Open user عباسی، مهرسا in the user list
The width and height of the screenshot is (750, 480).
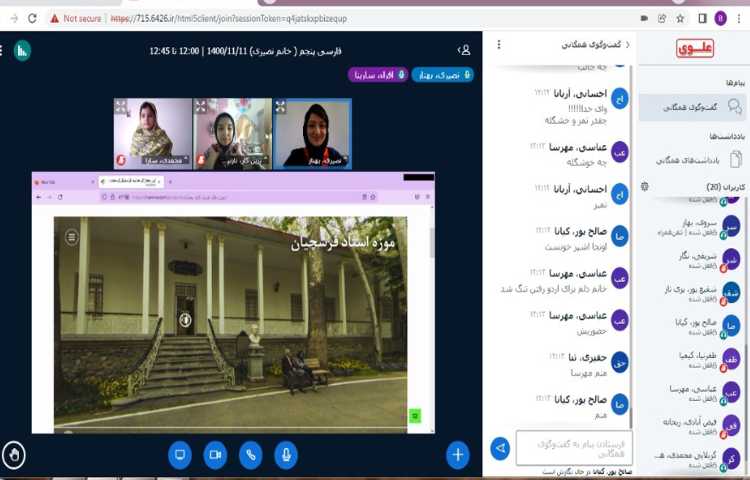[x=692, y=393]
